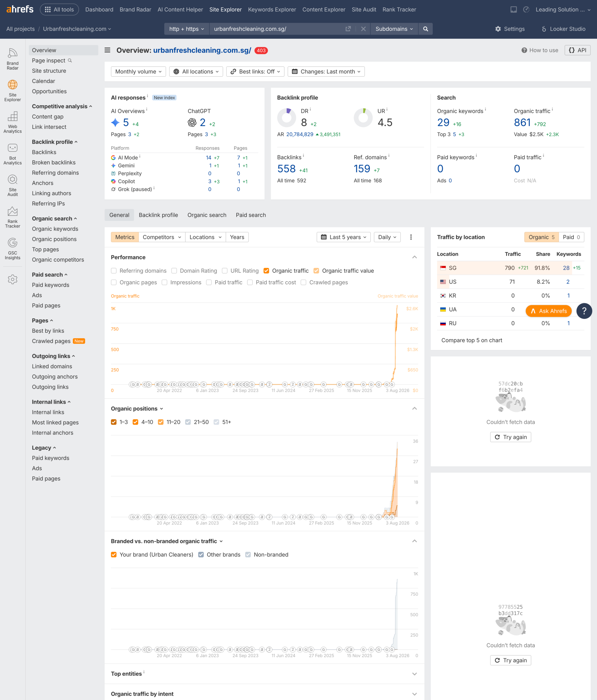Uncheck the Organic traffic checkbox
The height and width of the screenshot is (700, 597).
click(x=266, y=271)
